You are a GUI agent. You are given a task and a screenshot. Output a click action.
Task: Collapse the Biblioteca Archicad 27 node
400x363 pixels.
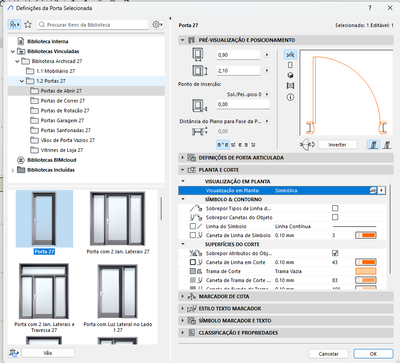[17, 61]
